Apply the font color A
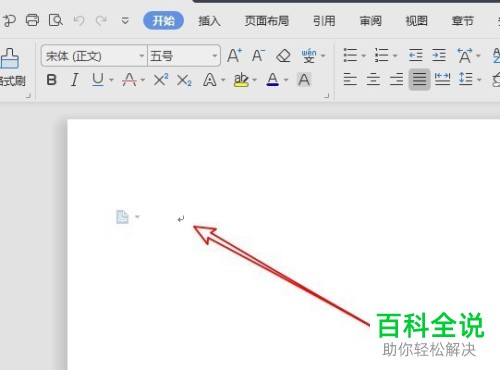 coord(273,80)
